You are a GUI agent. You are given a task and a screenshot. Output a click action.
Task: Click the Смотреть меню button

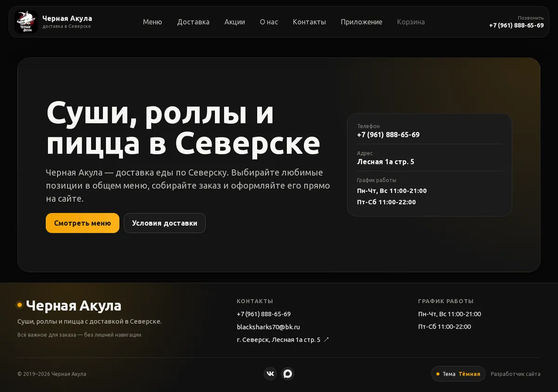[82, 223]
